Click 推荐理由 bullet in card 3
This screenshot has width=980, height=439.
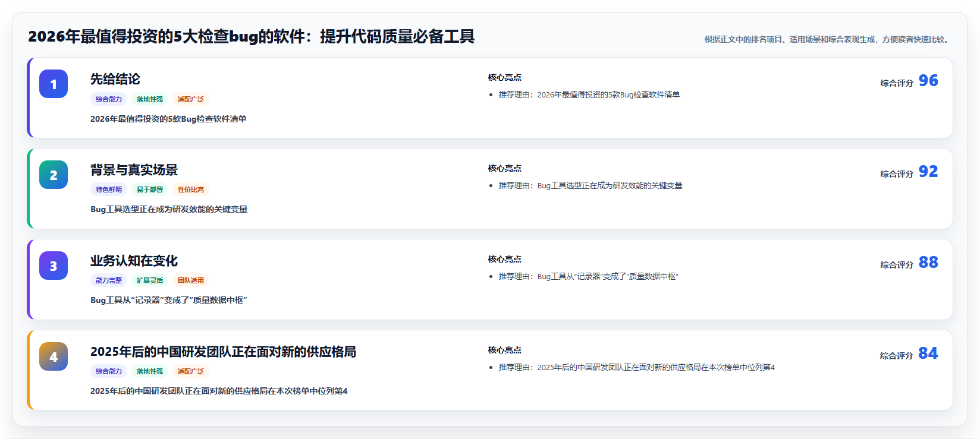click(588, 276)
